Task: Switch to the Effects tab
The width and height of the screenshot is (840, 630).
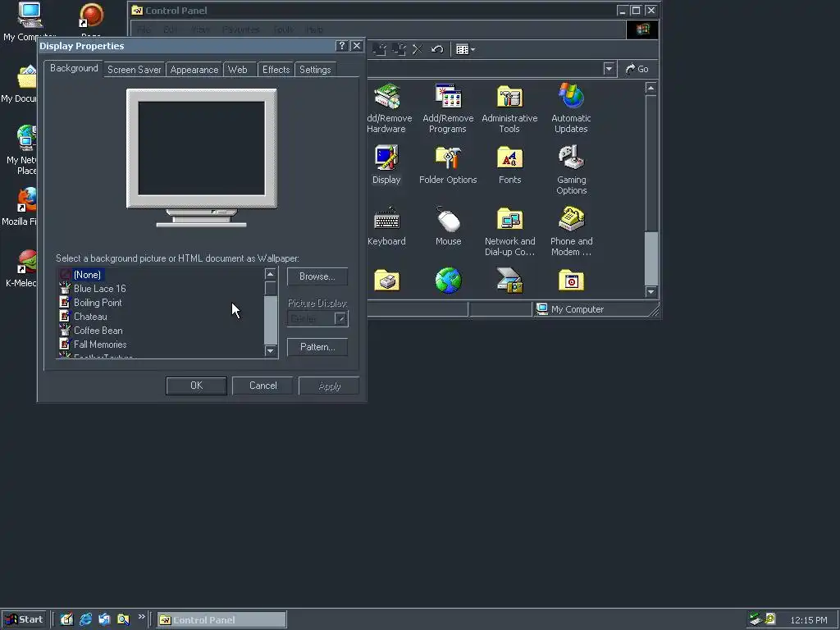Action: 276,70
